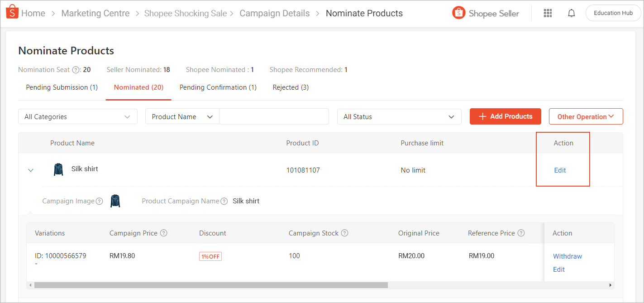Open notifications via the bell icon
Image resolution: width=644 pixels, height=303 pixels.
point(571,13)
